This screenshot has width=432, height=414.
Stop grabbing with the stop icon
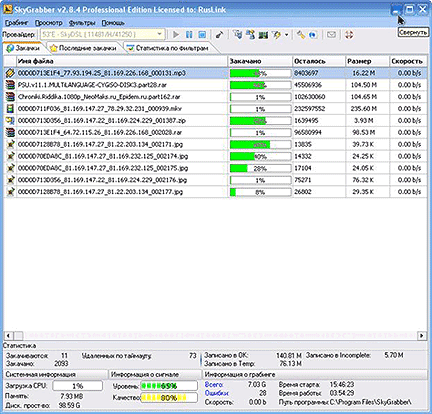click(x=202, y=35)
